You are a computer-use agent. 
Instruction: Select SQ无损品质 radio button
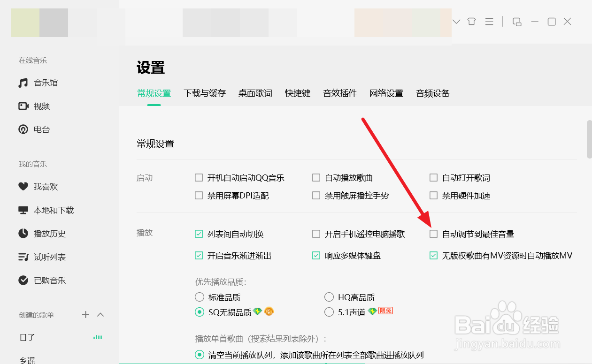pyautogui.click(x=200, y=312)
